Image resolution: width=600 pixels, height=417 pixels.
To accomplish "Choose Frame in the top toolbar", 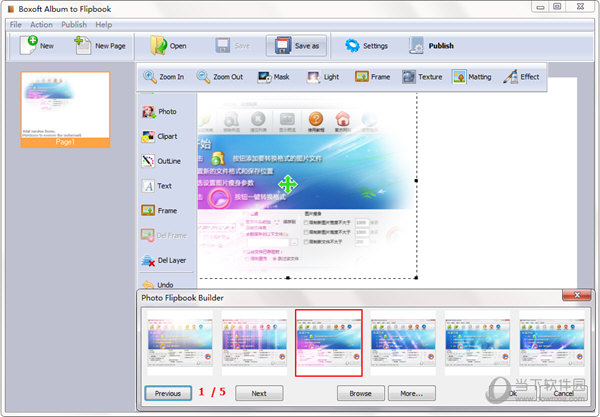I will pyautogui.click(x=372, y=77).
